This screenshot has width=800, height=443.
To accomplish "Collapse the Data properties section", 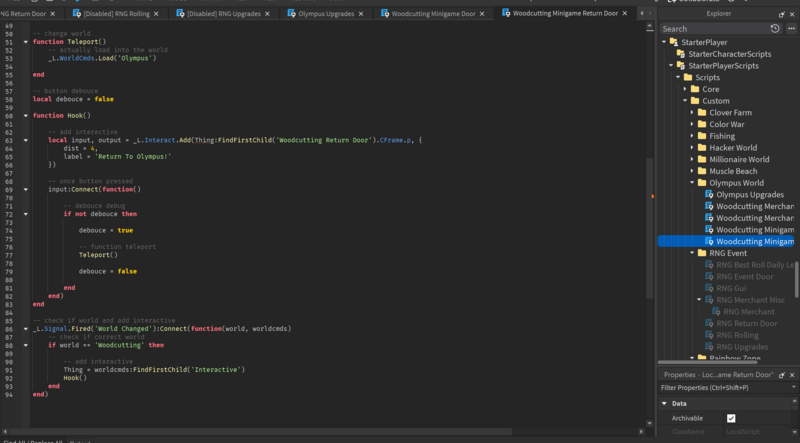I will [664, 403].
